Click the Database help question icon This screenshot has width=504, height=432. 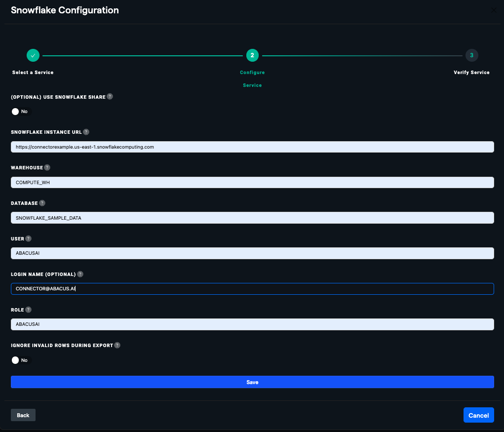point(42,203)
